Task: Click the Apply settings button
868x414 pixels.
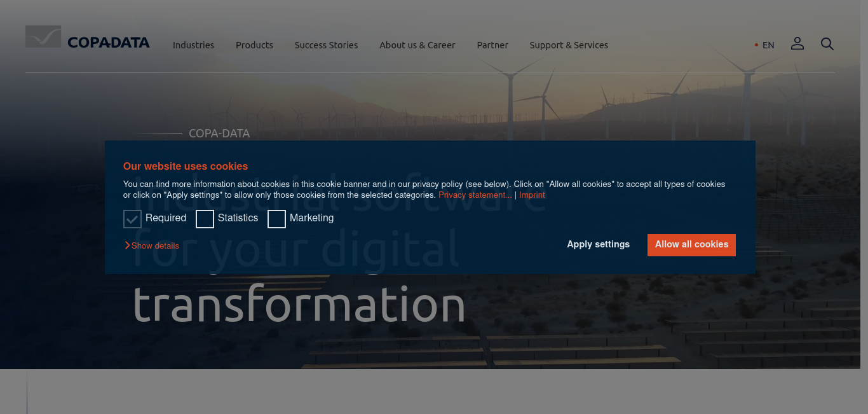Action: tap(599, 244)
